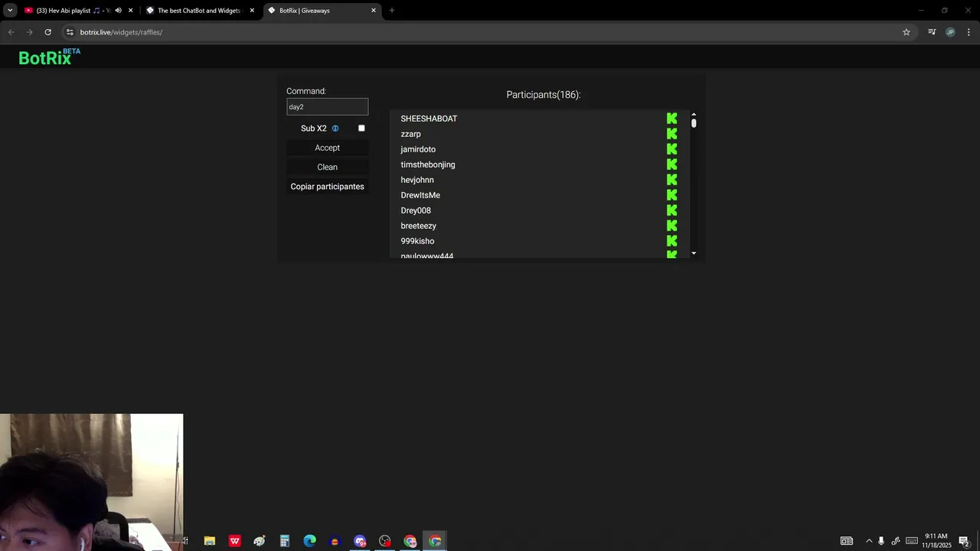Reload the BotRix raffles page
This screenshot has height=551, width=980.
(47, 32)
